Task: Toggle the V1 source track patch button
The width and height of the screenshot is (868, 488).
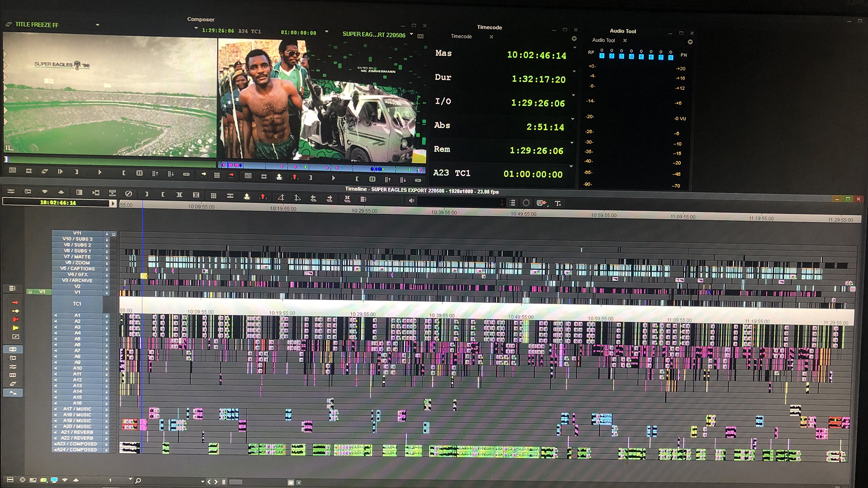Action: coord(42,292)
